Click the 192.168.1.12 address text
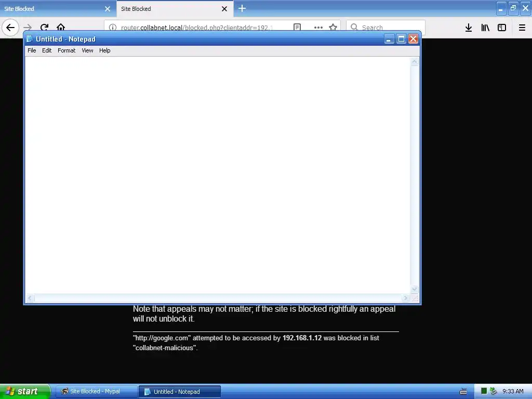532x399 pixels. tap(302, 338)
